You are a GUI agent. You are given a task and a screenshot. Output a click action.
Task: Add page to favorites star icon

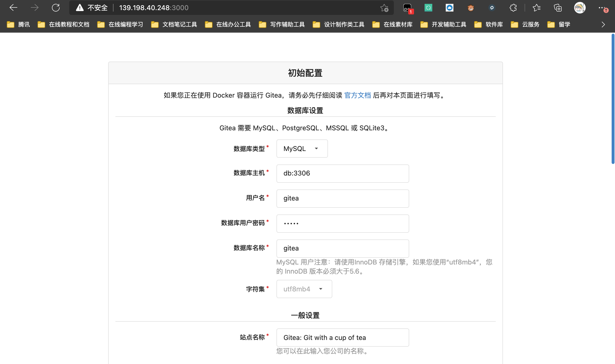click(384, 8)
